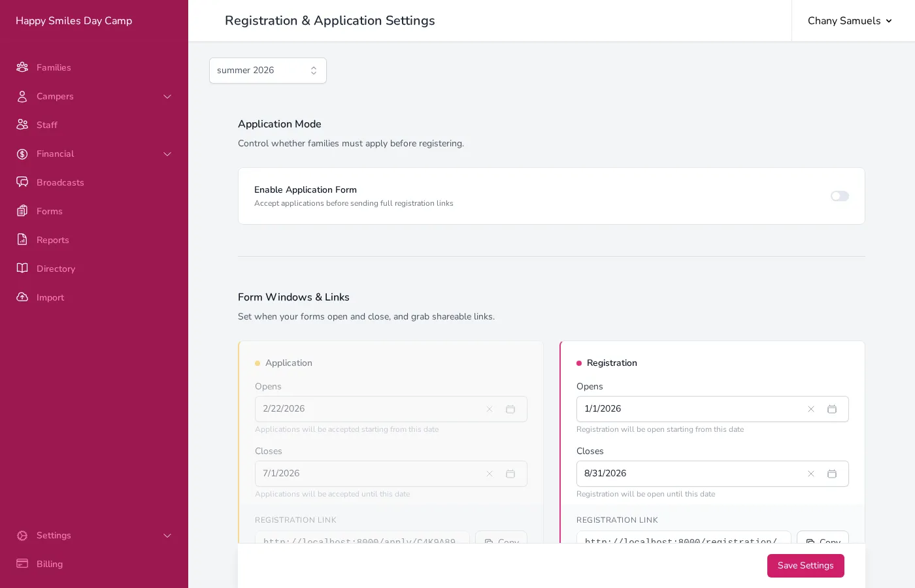The height and width of the screenshot is (588, 915).
Task: Click the Reports document icon
Action: click(x=22, y=240)
